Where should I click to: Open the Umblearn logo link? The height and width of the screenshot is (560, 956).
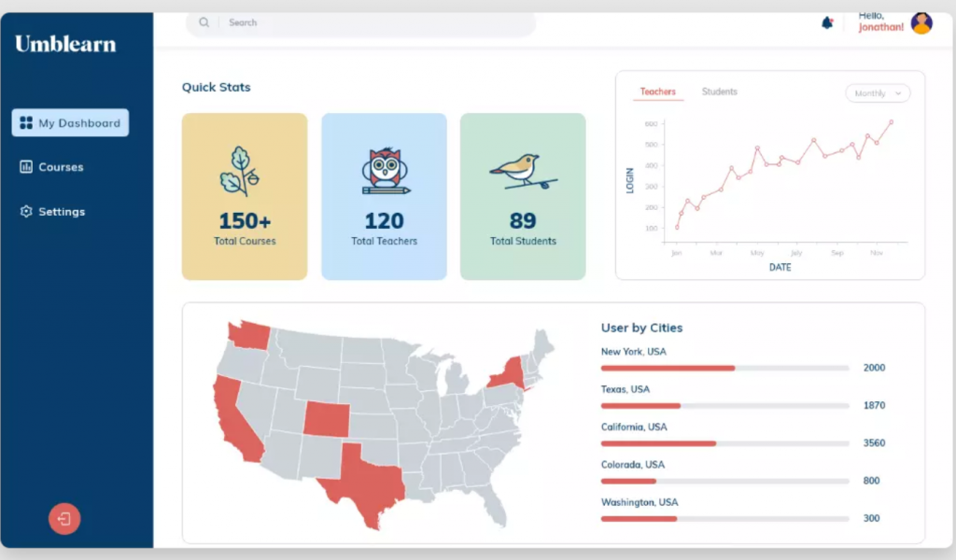pyautogui.click(x=64, y=43)
